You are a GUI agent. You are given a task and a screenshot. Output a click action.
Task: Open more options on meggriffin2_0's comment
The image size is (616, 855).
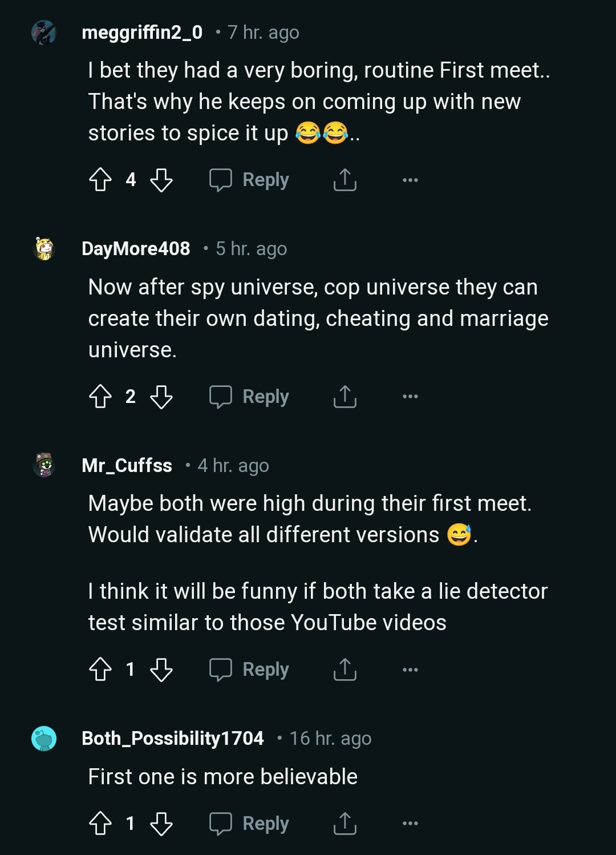tap(410, 179)
